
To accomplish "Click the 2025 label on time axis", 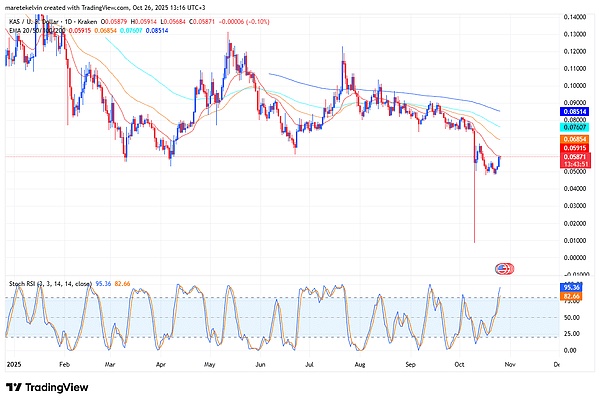I will (x=14, y=364).
